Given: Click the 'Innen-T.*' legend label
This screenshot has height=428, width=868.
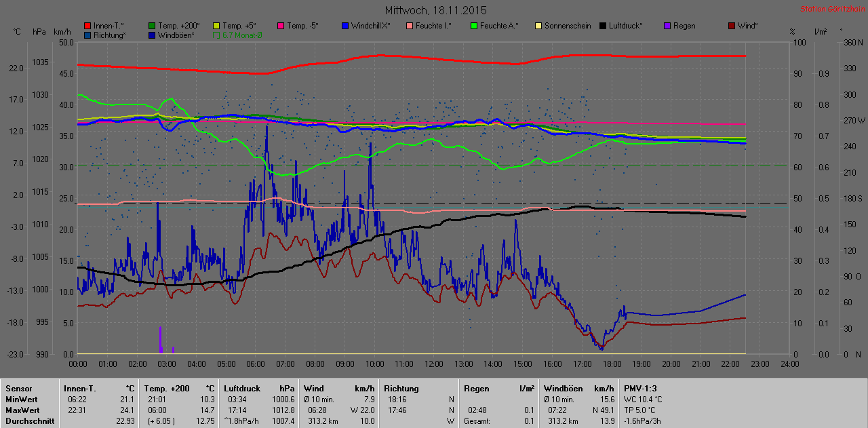Looking at the screenshot, I should coord(108,26).
